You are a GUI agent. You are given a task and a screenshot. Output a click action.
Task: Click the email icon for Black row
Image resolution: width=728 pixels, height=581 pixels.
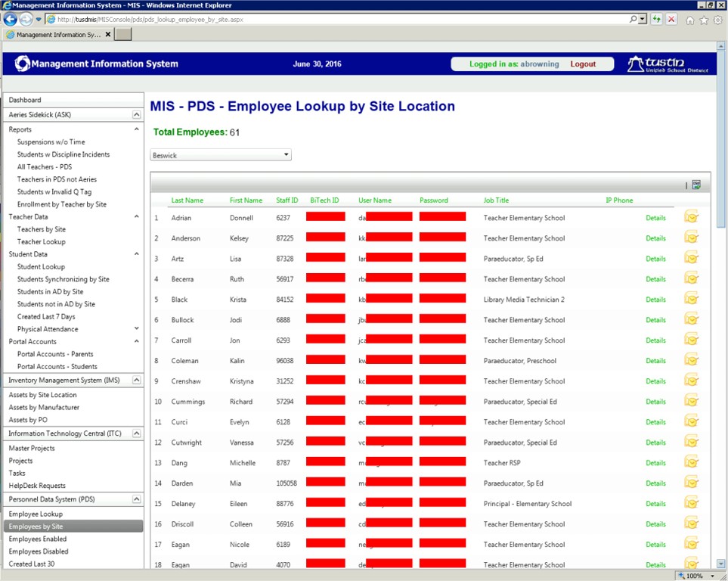pyautogui.click(x=691, y=299)
